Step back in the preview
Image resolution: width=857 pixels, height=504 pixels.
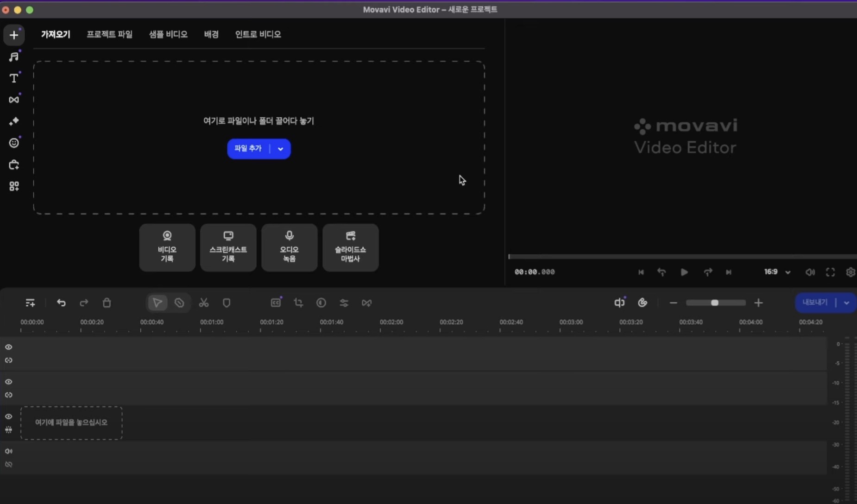click(x=662, y=272)
